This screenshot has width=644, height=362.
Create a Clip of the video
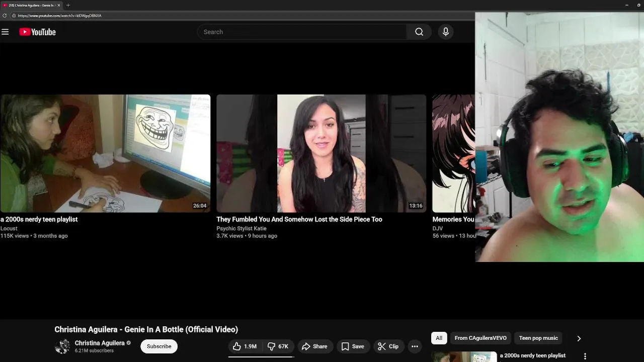[388, 346]
